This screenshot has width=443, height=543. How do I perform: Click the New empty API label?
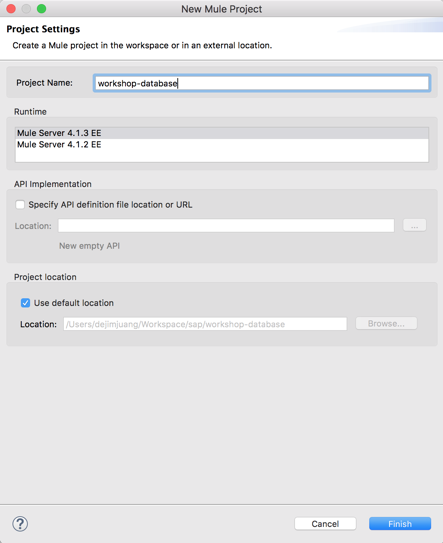click(x=89, y=246)
